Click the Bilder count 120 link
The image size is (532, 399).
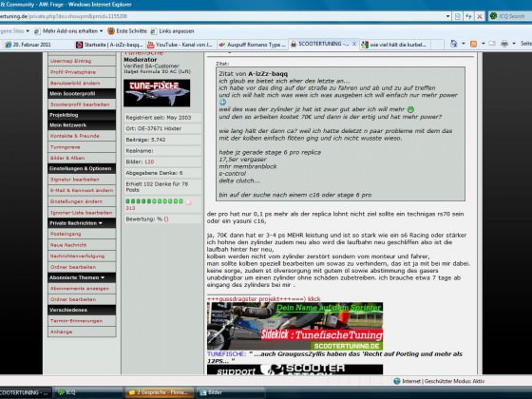click(x=149, y=161)
